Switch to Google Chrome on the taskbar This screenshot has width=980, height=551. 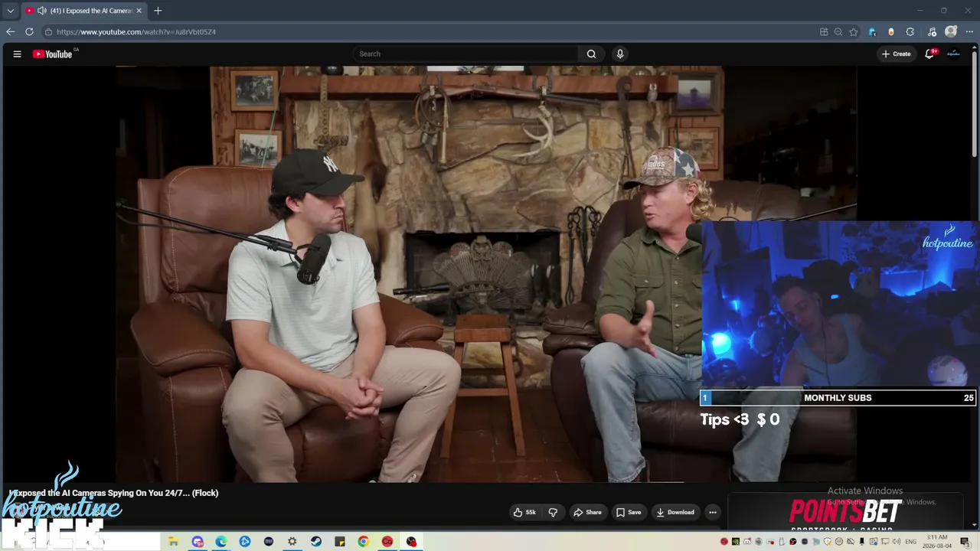(364, 542)
